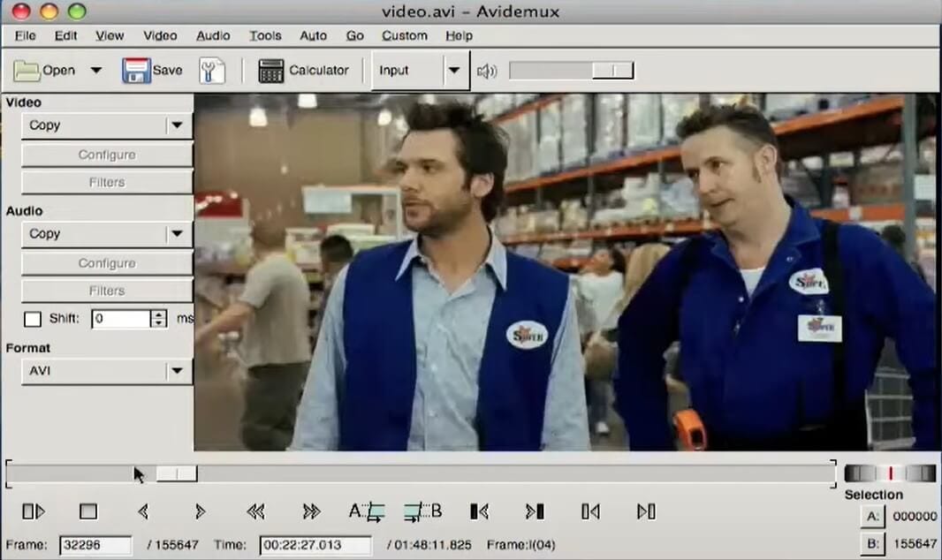Stop video playback
942x560 pixels.
point(88,511)
